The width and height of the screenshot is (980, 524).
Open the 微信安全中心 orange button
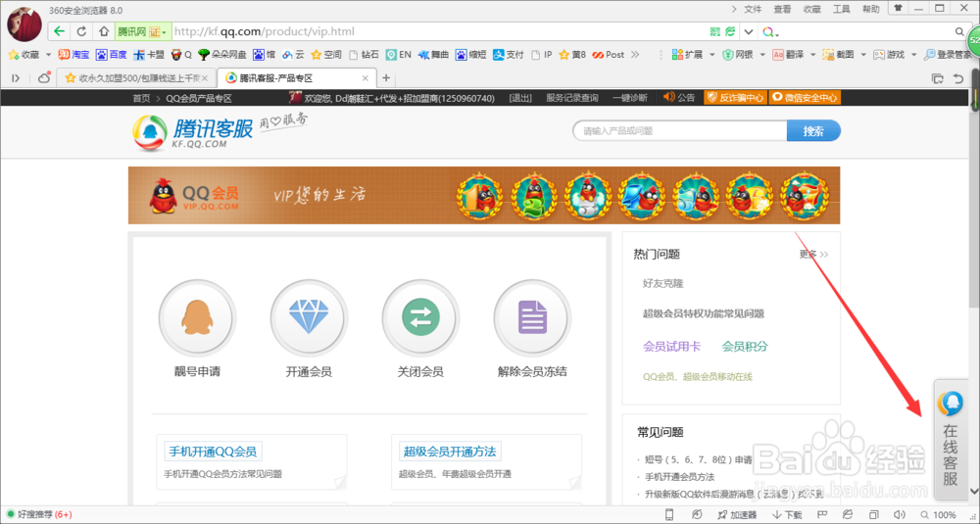click(805, 97)
